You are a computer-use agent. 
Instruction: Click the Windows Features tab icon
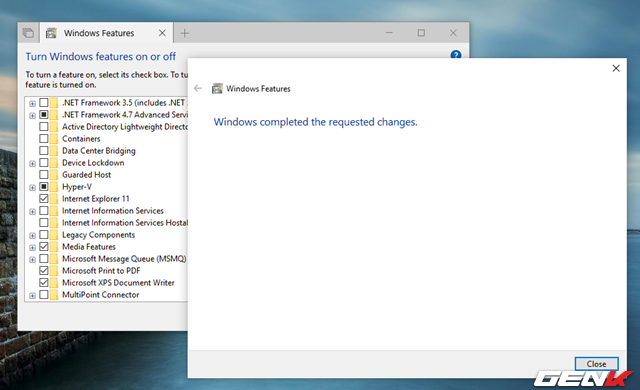(51, 33)
